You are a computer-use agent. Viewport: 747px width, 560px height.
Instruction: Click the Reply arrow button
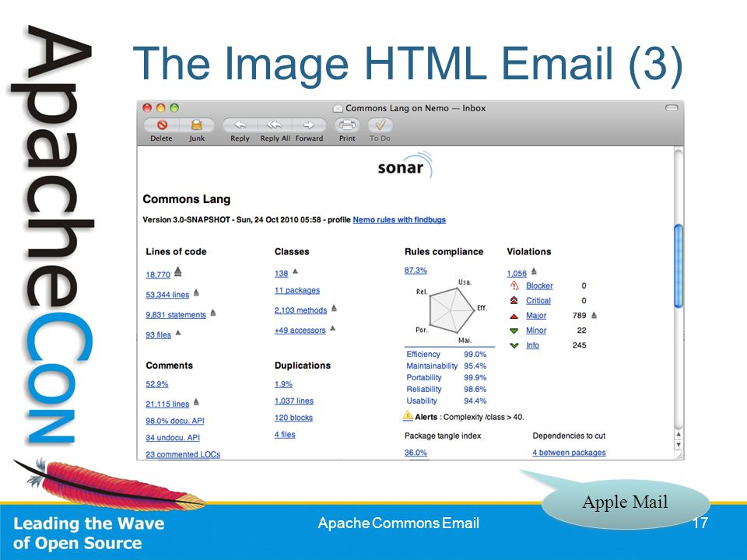coord(240,125)
